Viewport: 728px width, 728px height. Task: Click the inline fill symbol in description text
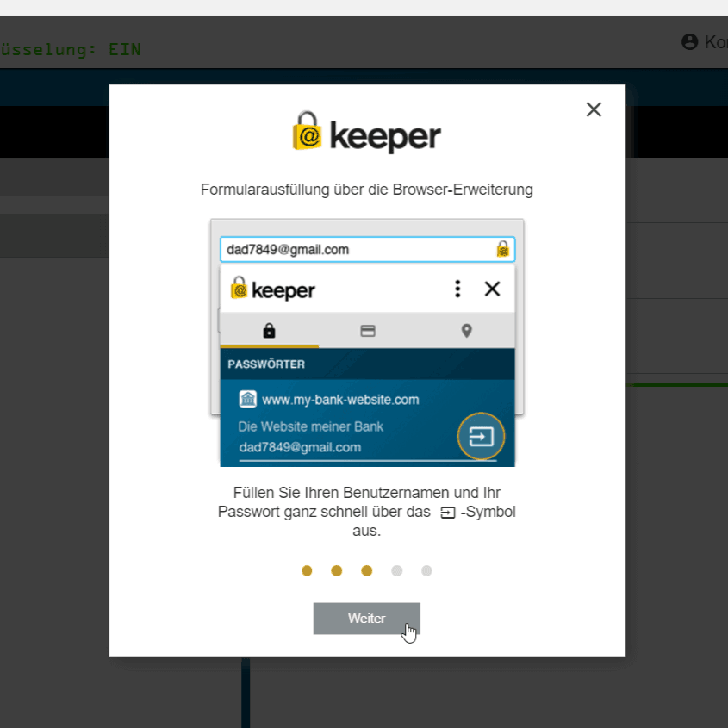[448, 513]
